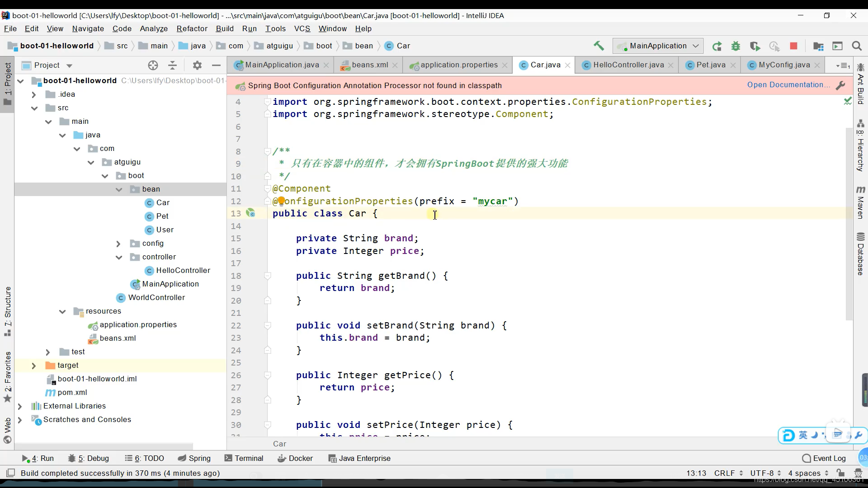Fold the getPrice method at line 26

coord(268,375)
